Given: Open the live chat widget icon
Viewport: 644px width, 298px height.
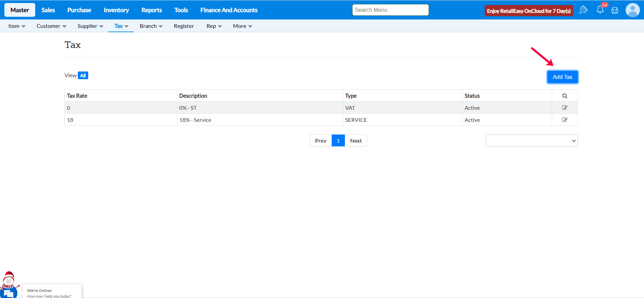Looking at the screenshot, I should tap(9, 293).
